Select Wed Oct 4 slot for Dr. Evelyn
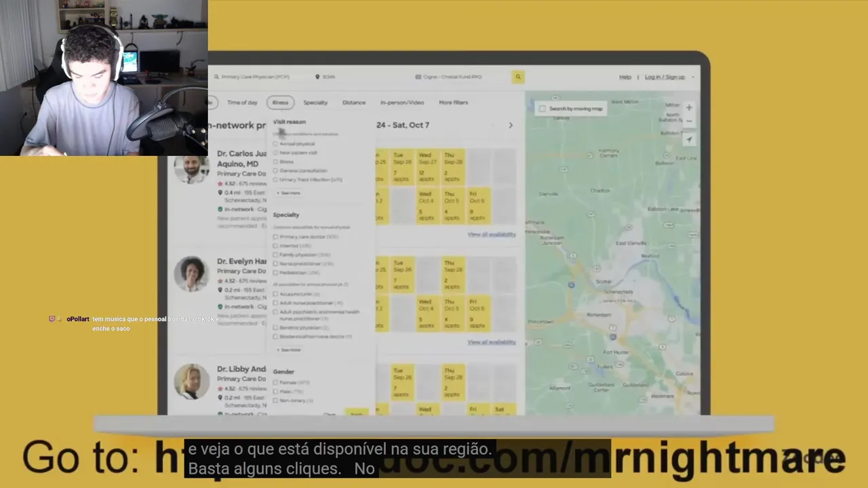The height and width of the screenshot is (488, 868). (427, 313)
